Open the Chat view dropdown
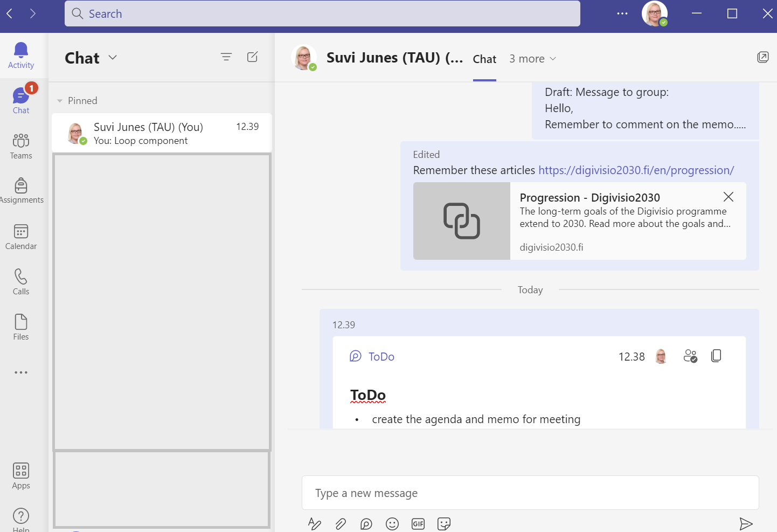777x532 pixels. click(113, 58)
